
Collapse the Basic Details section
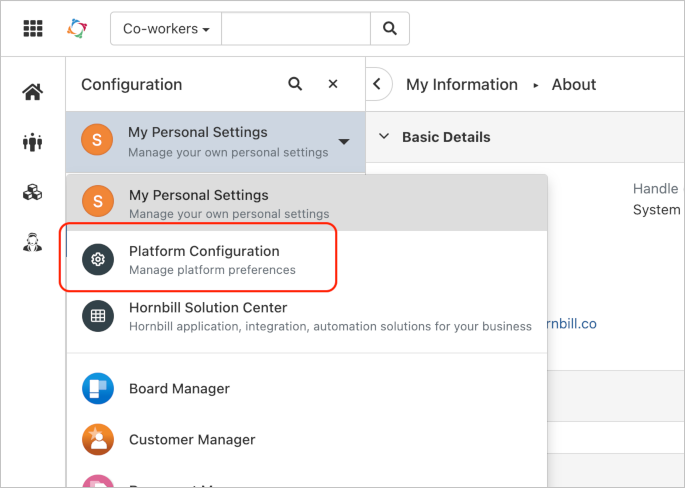point(383,137)
